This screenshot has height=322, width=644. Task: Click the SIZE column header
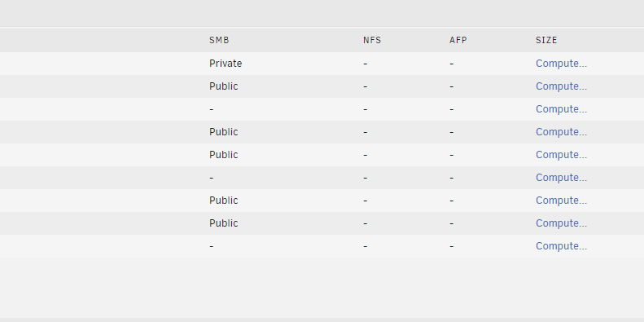[x=546, y=40]
